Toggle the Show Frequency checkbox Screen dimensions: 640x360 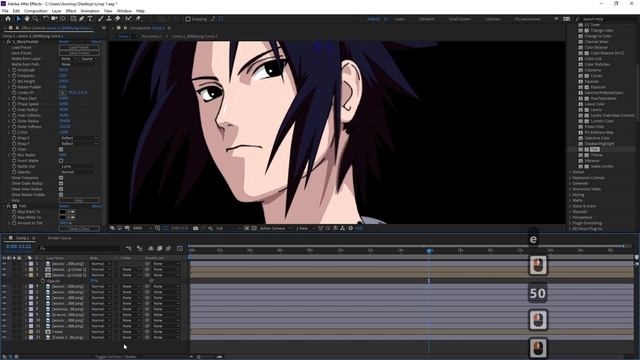click(x=61, y=178)
